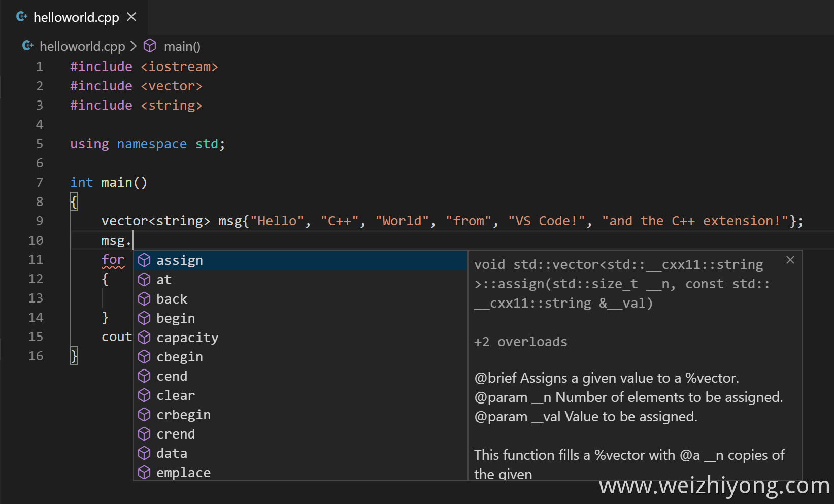Click 'using namespace std;' statement
Screen dimensions: 834x504
point(148,144)
